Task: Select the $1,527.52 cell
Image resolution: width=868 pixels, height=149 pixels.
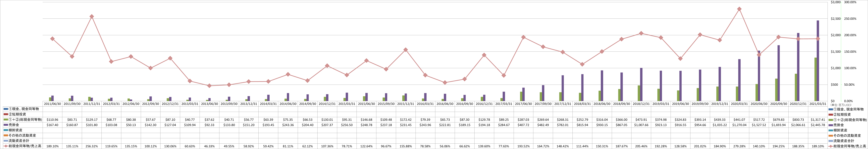Action: (x=759, y=125)
